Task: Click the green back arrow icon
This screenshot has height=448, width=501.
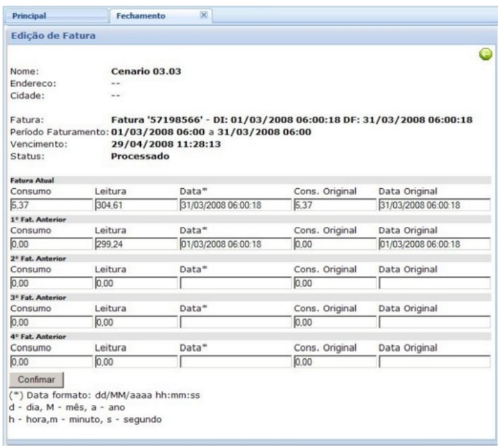Action: coord(485,56)
